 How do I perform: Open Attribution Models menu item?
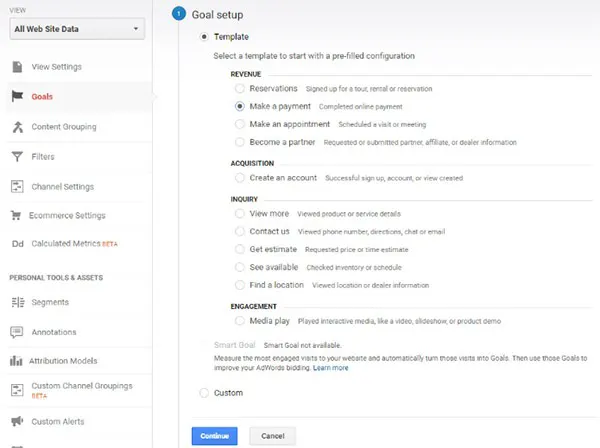(63, 360)
